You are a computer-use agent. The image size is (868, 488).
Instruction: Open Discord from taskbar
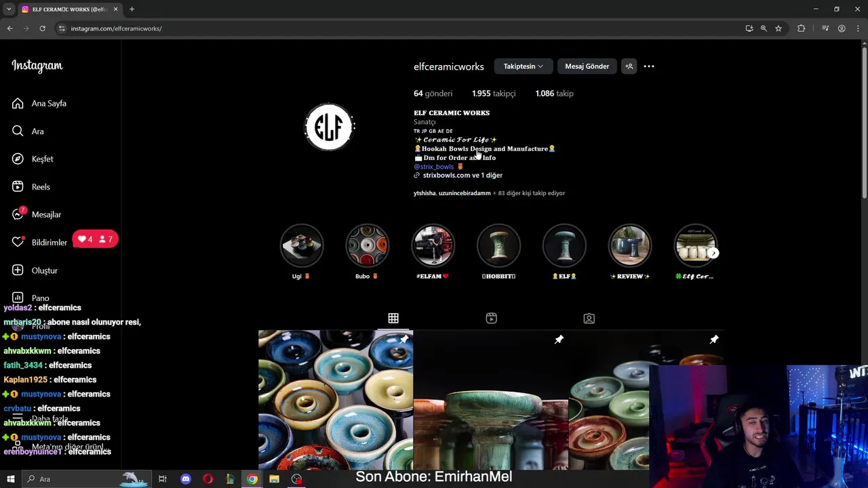[186, 479]
